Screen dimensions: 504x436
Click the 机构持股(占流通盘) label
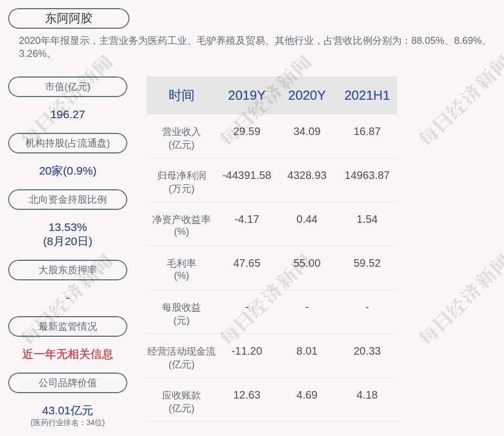coord(68,143)
